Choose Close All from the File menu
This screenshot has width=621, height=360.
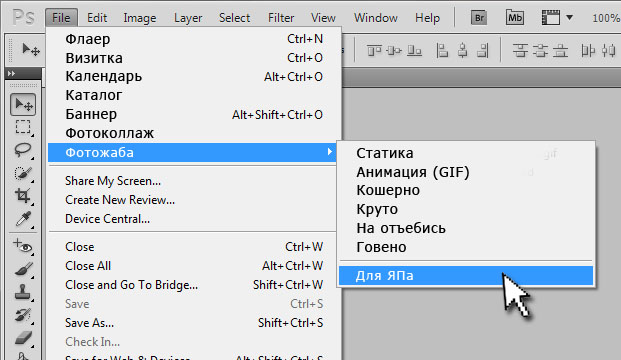(x=194, y=266)
